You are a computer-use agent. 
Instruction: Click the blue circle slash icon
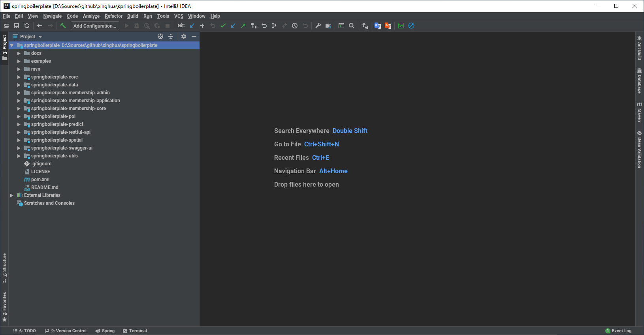(411, 26)
